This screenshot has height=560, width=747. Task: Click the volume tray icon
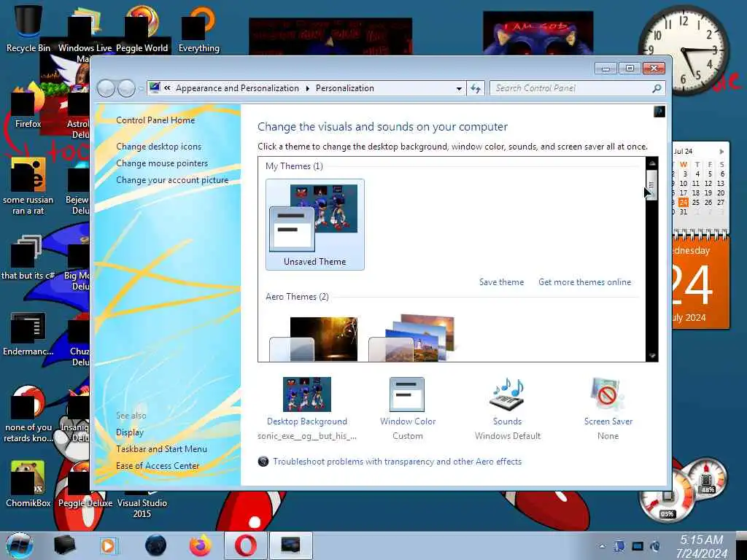pos(656,546)
